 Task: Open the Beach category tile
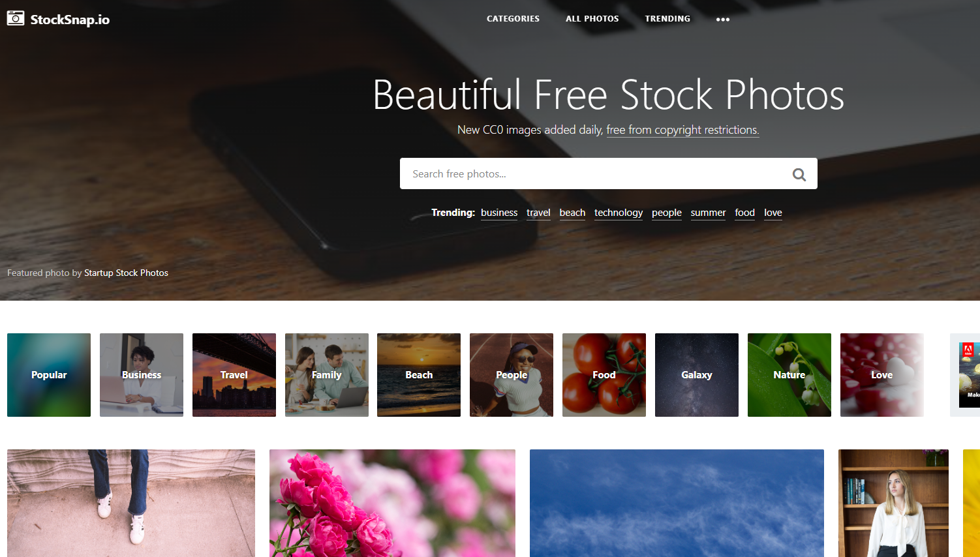click(419, 375)
